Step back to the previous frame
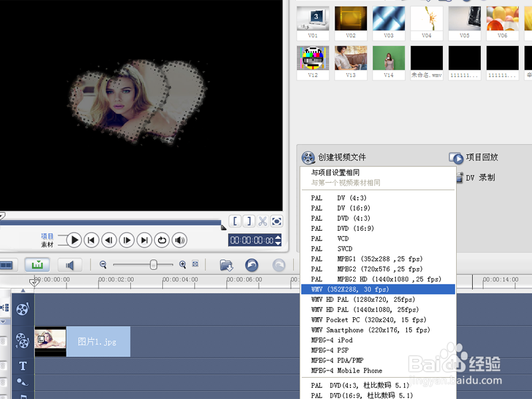 click(x=109, y=240)
